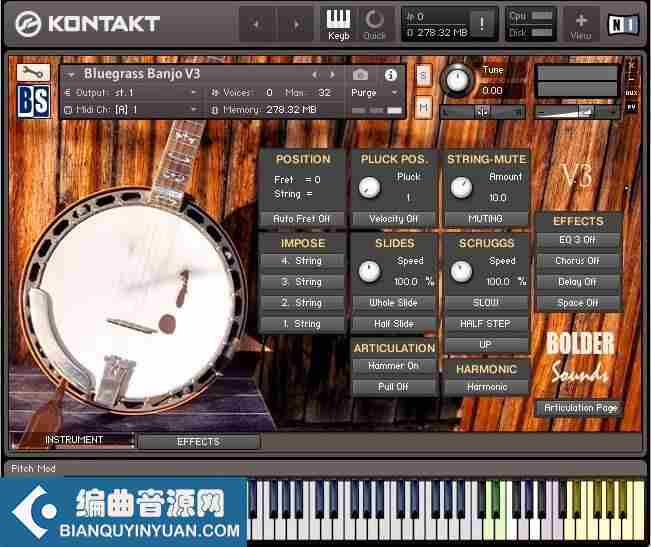Viewport: 651px width, 547px height.
Task: Toggle Space Off effect
Action: (578, 303)
